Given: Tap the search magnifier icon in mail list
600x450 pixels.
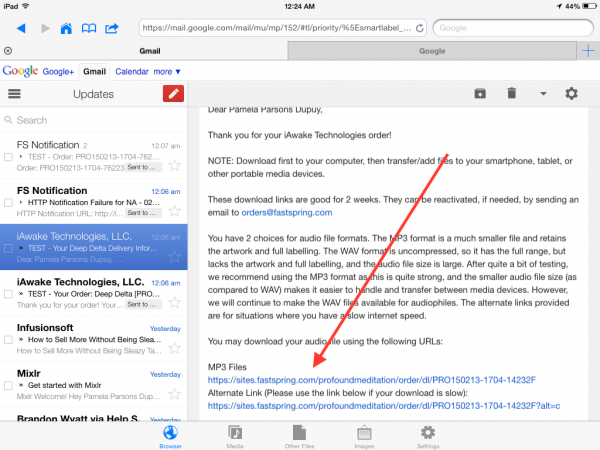Looking at the screenshot, I should [x=8, y=120].
